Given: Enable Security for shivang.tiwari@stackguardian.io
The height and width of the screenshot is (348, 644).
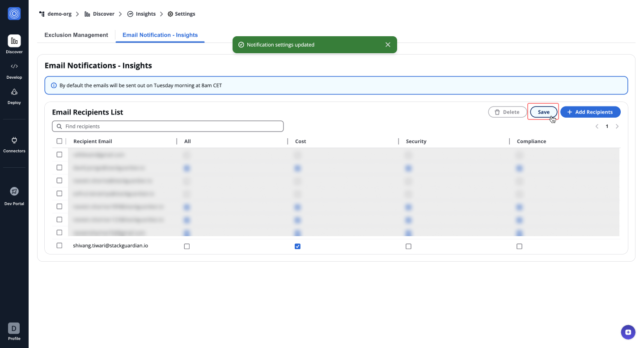Looking at the screenshot, I should click(x=408, y=246).
